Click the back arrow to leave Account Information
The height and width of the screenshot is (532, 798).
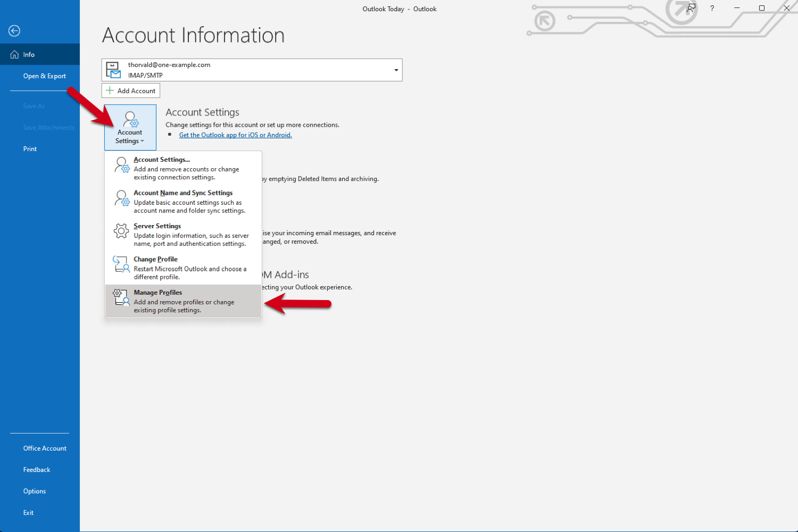pyautogui.click(x=14, y=30)
